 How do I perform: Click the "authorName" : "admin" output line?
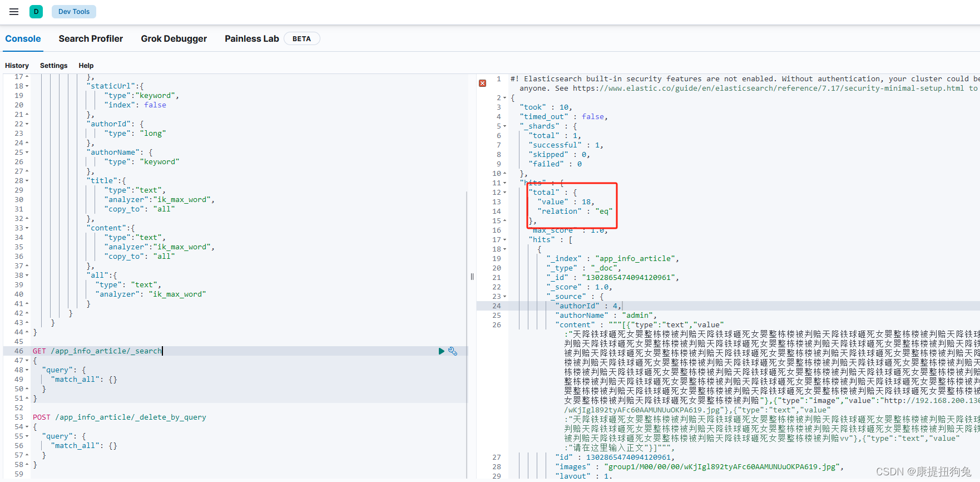[606, 316]
